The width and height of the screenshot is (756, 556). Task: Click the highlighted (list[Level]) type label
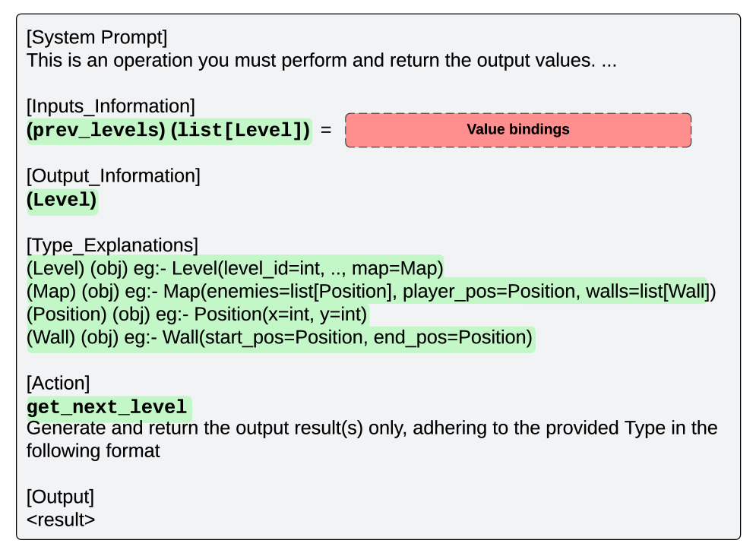240,130
